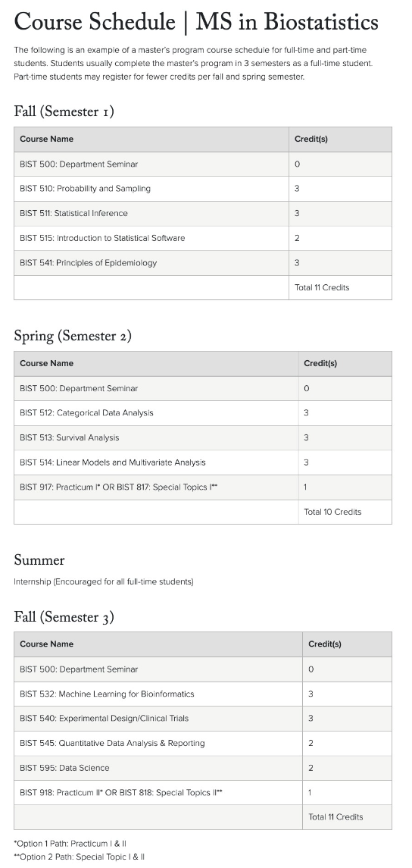
Task: Click BIST 513: Survival Analysis row
Action: coord(203,438)
